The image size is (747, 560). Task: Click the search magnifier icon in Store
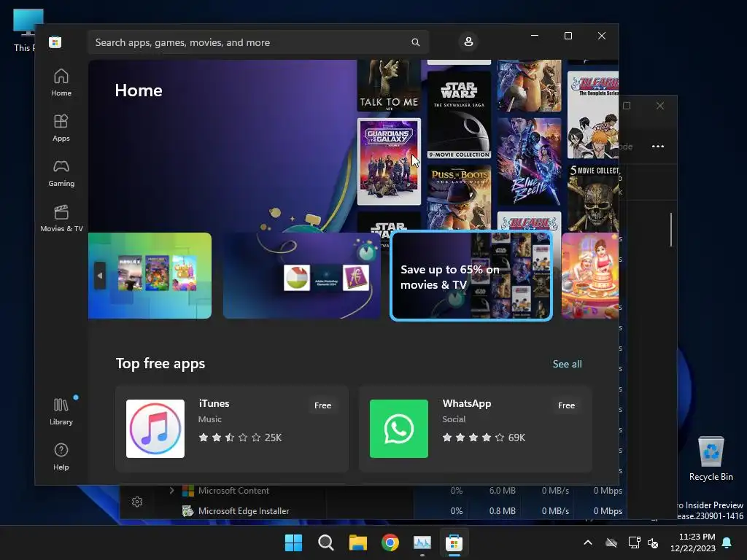[x=415, y=42]
